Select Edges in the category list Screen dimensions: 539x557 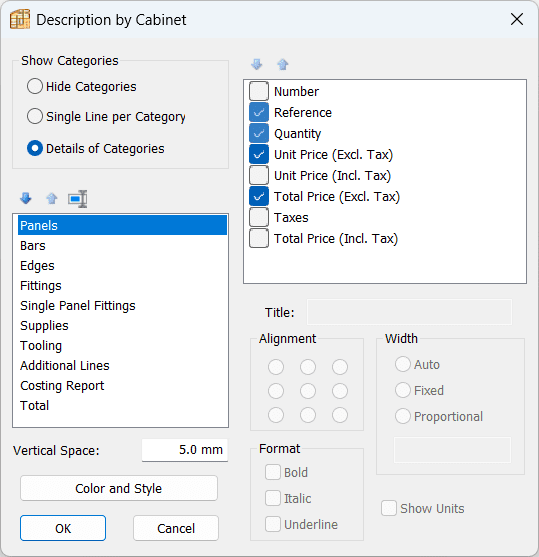[122, 265]
